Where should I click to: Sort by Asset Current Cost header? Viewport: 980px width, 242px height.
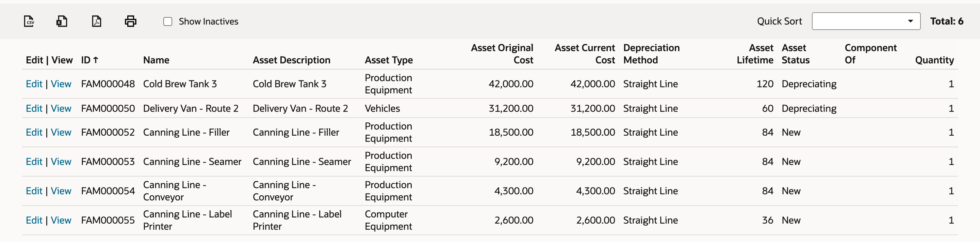click(x=584, y=54)
